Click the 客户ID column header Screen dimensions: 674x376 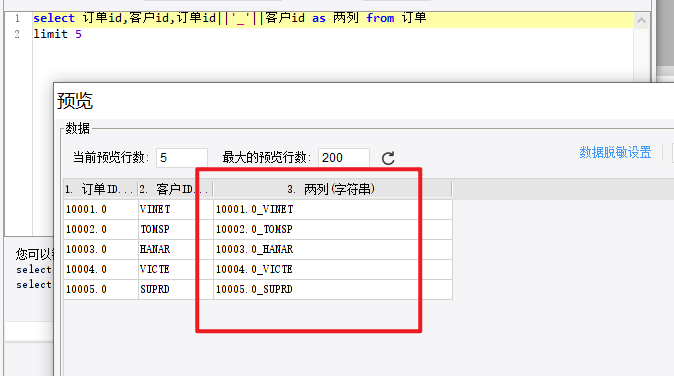[x=175, y=189]
